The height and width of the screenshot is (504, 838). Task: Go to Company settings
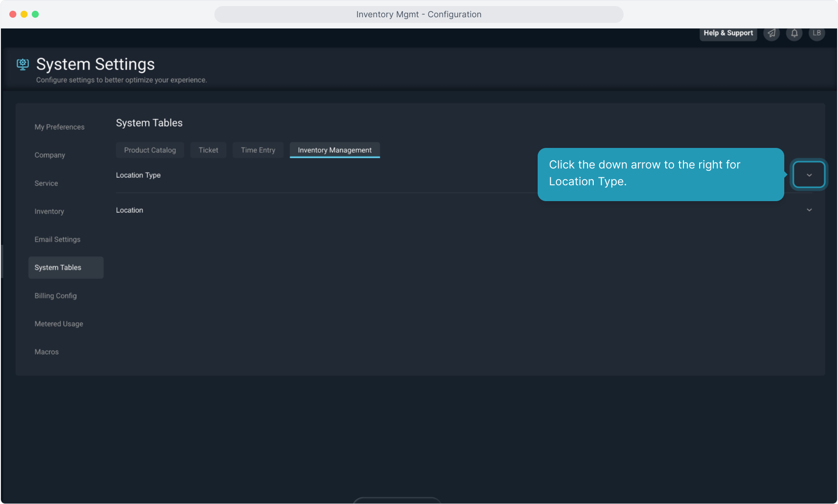(50, 155)
